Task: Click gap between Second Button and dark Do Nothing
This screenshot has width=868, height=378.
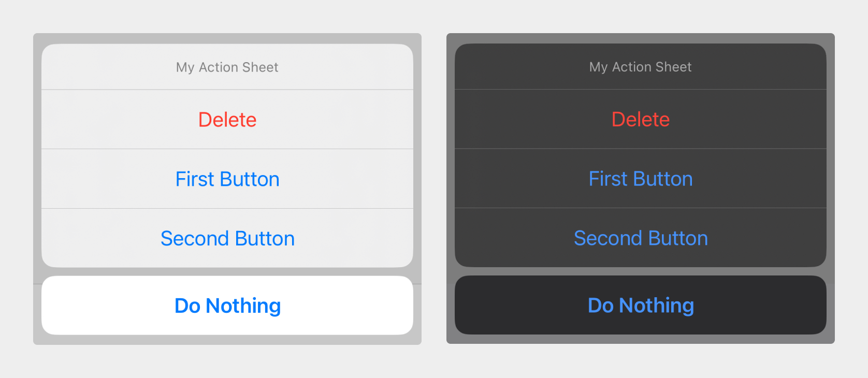Action: 641,271
